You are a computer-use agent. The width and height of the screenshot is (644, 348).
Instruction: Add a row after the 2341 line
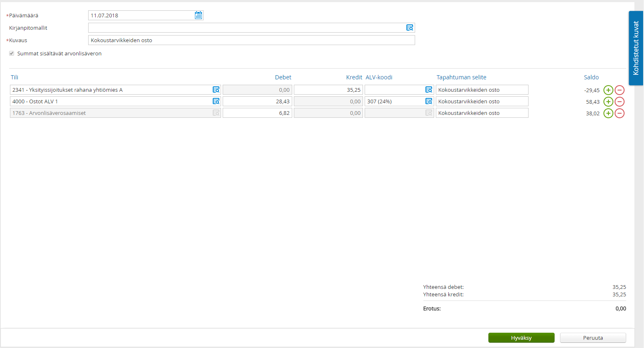tap(608, 90)
